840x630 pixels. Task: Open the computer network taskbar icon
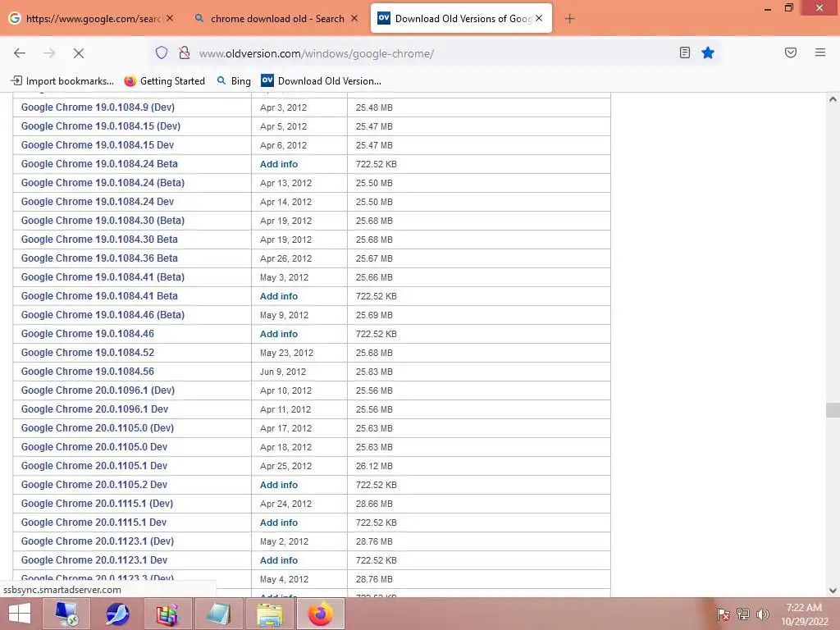66,614
